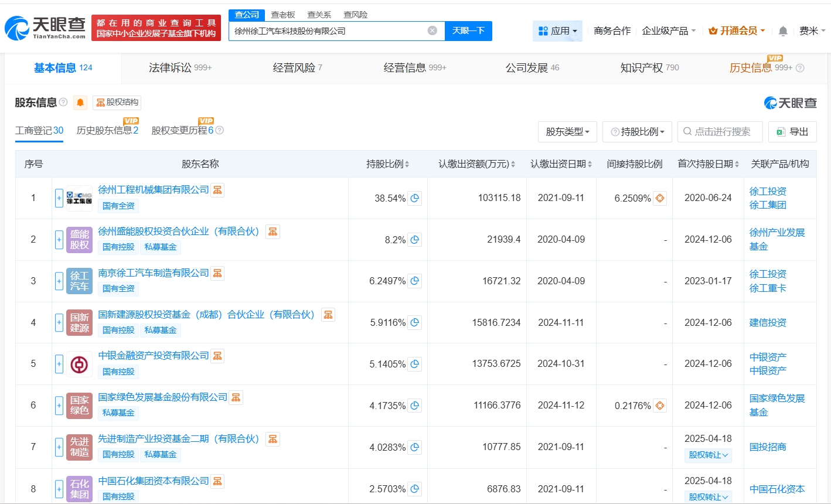Expand row 6 国家绿色发展基金股份有限公司
Image resolution: width=831 pixels, height=504 pixels.
[59, 406]
